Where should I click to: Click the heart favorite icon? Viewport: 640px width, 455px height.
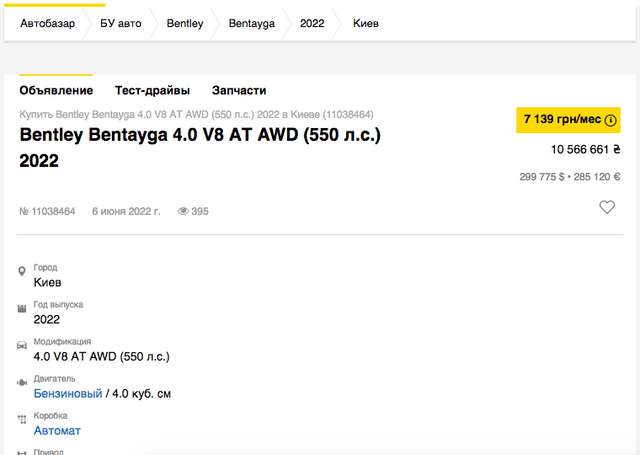607,207
